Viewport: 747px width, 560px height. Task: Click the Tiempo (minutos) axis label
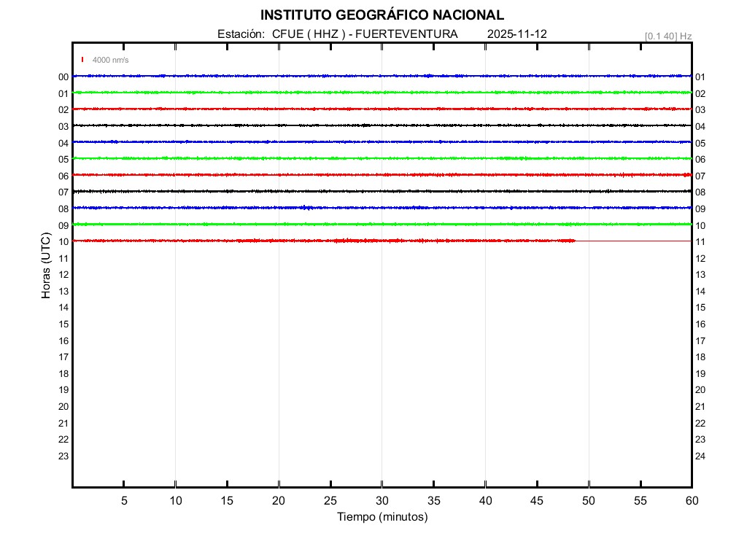382,517
